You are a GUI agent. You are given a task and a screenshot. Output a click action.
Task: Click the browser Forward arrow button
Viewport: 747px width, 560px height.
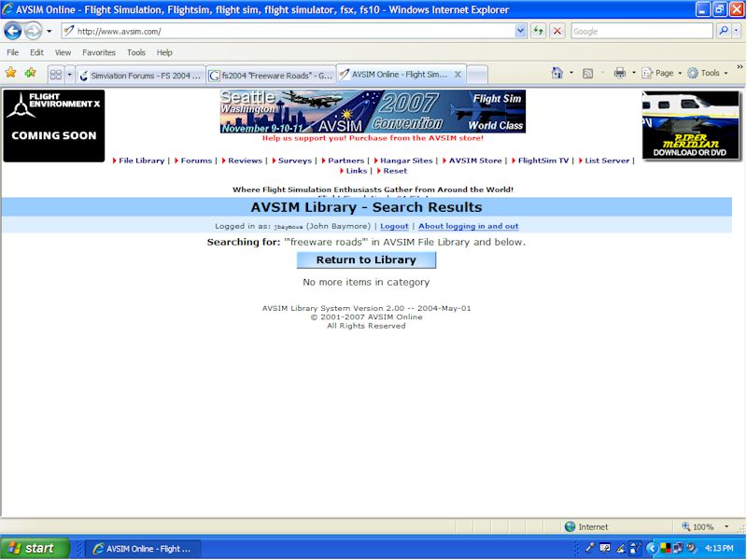point(33,32)
